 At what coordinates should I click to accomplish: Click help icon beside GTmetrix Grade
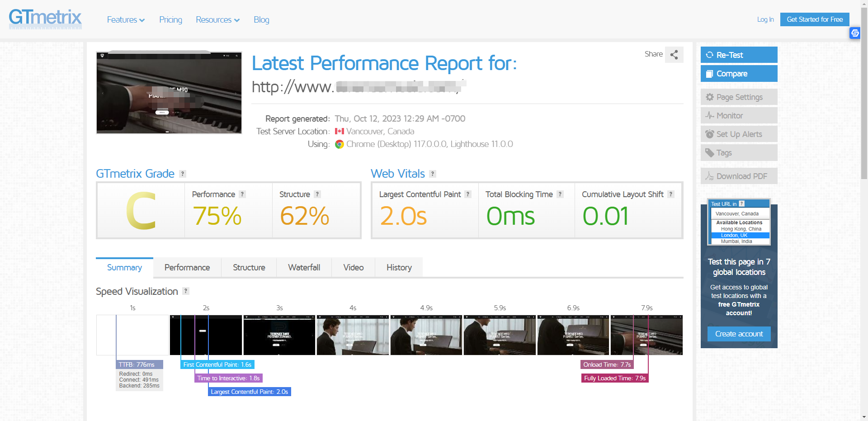pos(183,174)
